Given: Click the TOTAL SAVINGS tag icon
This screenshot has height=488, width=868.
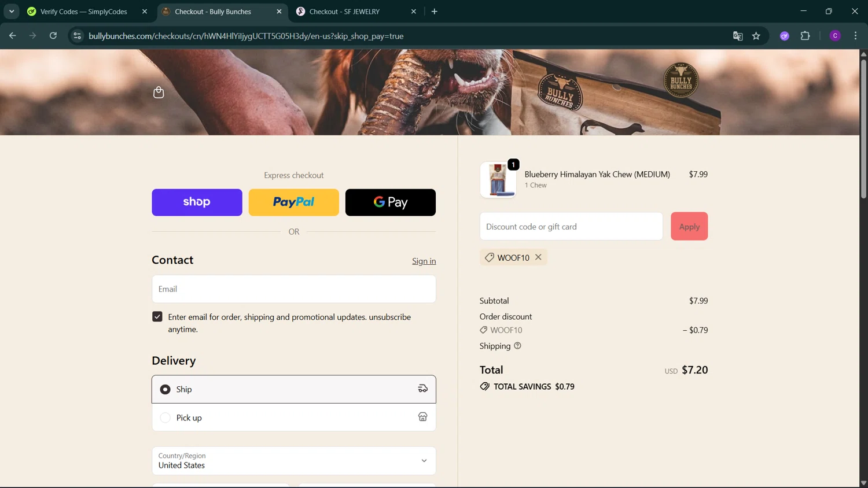Looking at the screenshot, I should (x=484, y=386).
